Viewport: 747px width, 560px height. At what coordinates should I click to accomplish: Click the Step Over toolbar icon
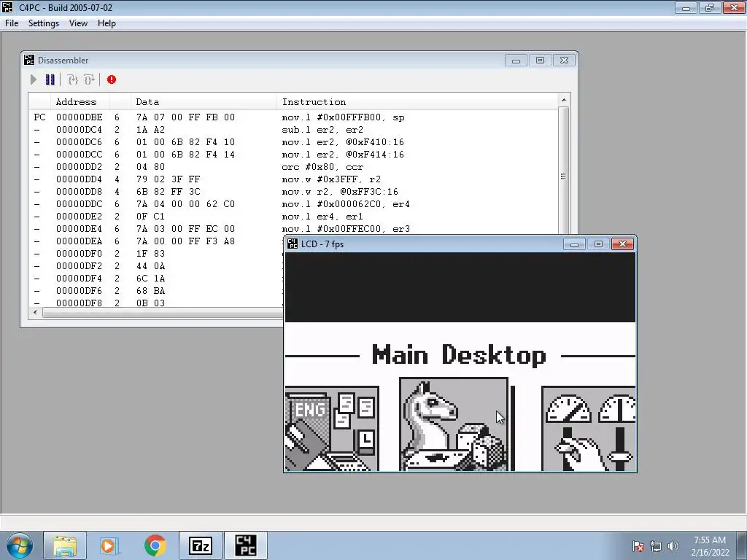pos(89,79)
